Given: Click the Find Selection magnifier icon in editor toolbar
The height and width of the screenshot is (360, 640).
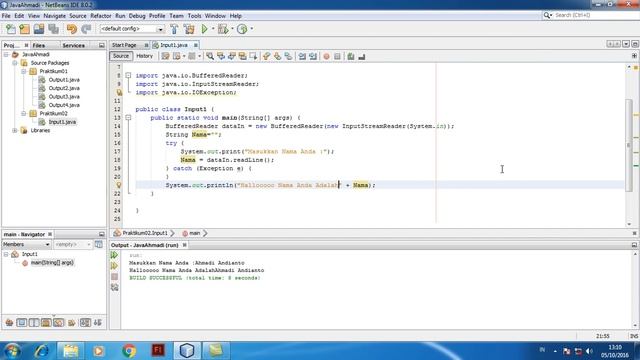Looking at the screenshot, I should click(210, 56).
